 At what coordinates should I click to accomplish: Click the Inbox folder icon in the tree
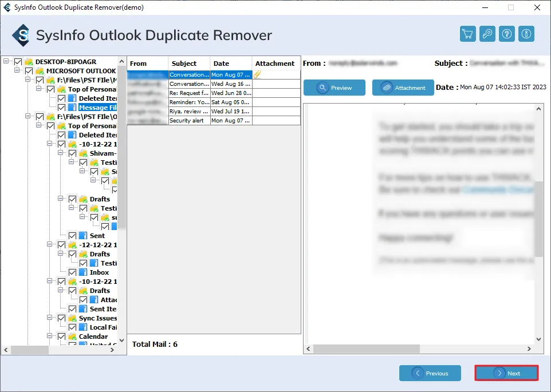(x=83, y=272)
